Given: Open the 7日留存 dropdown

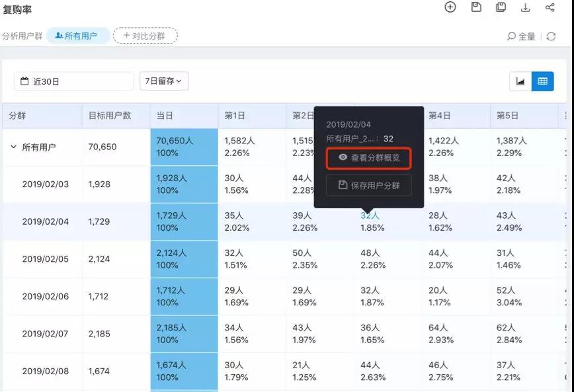Looking at the screenshot, I should coord(163,81).
